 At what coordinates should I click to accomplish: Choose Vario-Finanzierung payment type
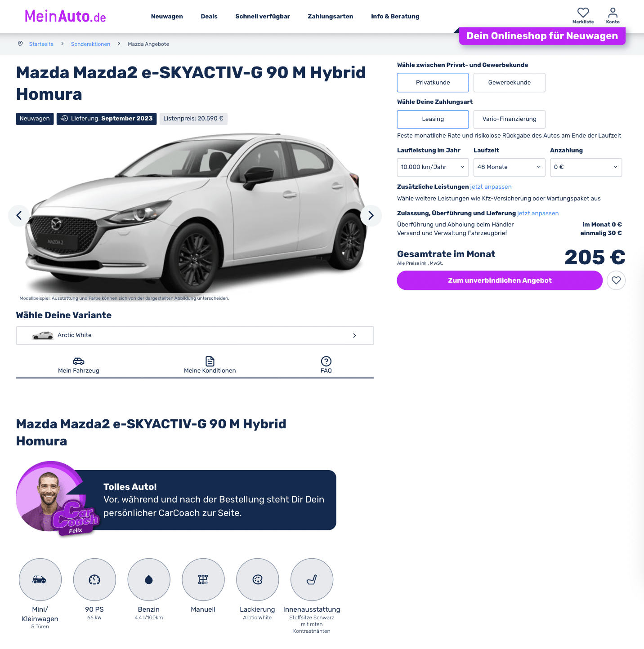tap(510, 119)
